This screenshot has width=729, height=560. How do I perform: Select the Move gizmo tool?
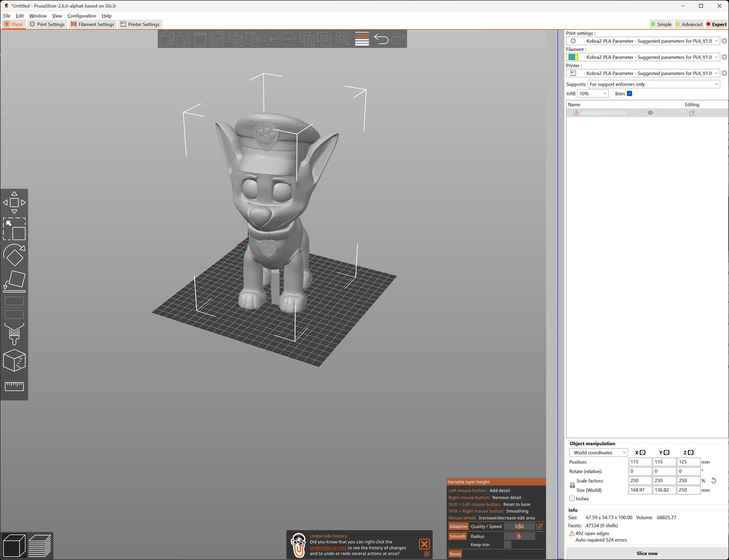coord(14,203)
